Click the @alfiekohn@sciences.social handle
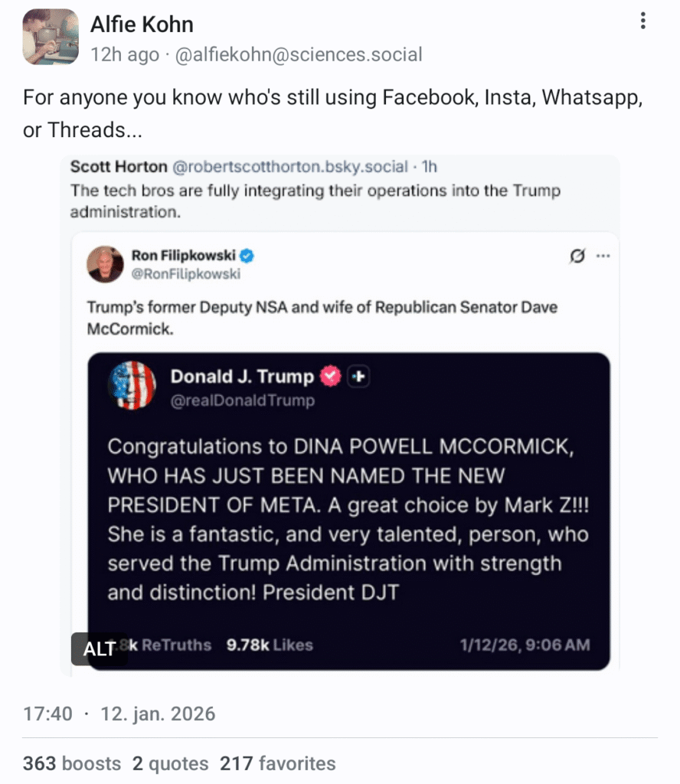Image resolution: width=680 pixels, height=784 pixels. [x=299, y=55]
